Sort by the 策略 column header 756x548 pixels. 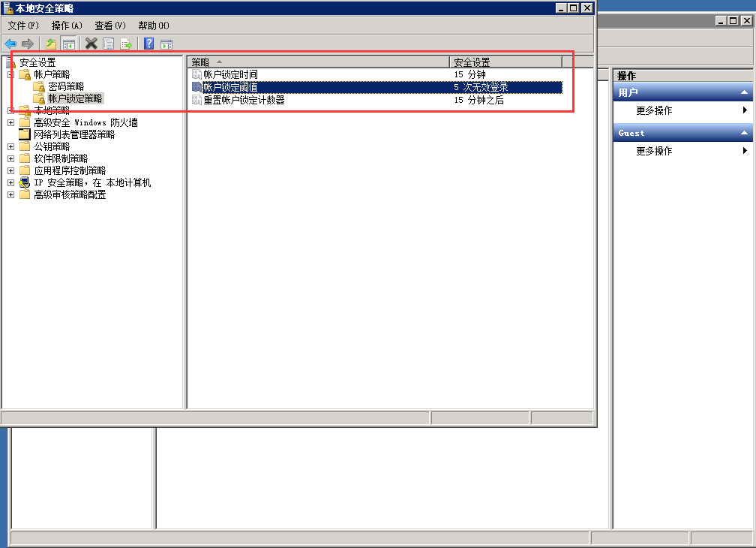click(319, 62)
